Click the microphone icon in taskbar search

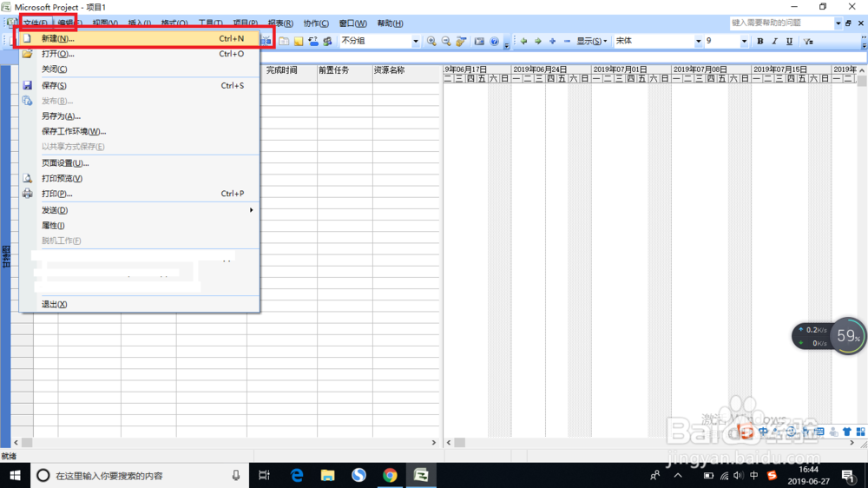(236, 475)
